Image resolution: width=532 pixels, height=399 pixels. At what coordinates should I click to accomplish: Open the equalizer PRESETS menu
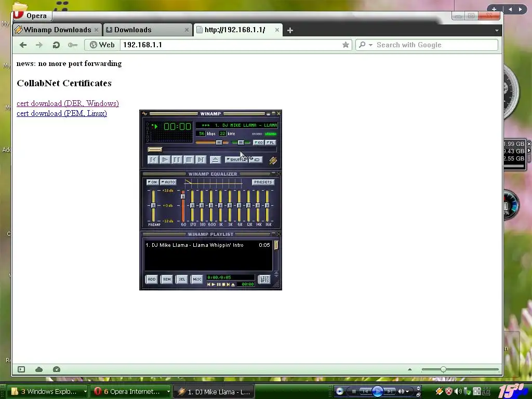263,182
